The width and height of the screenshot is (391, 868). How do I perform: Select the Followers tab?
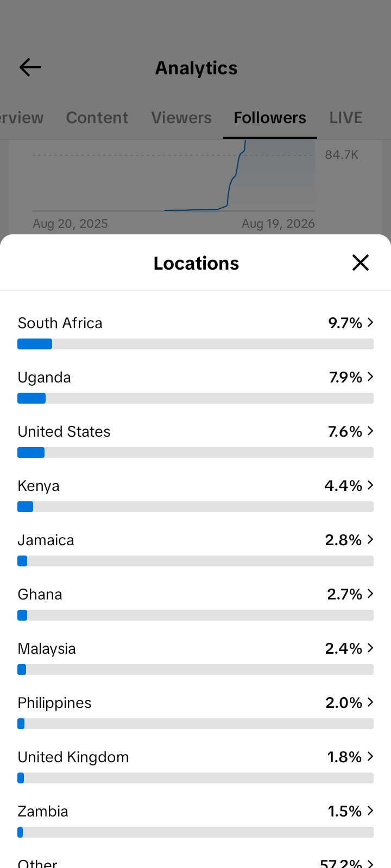point(270,118)
